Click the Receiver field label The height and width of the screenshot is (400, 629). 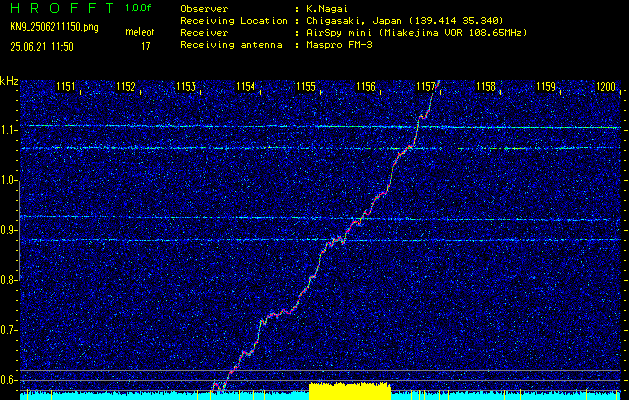pyautogui.click(x=204, y=33)
